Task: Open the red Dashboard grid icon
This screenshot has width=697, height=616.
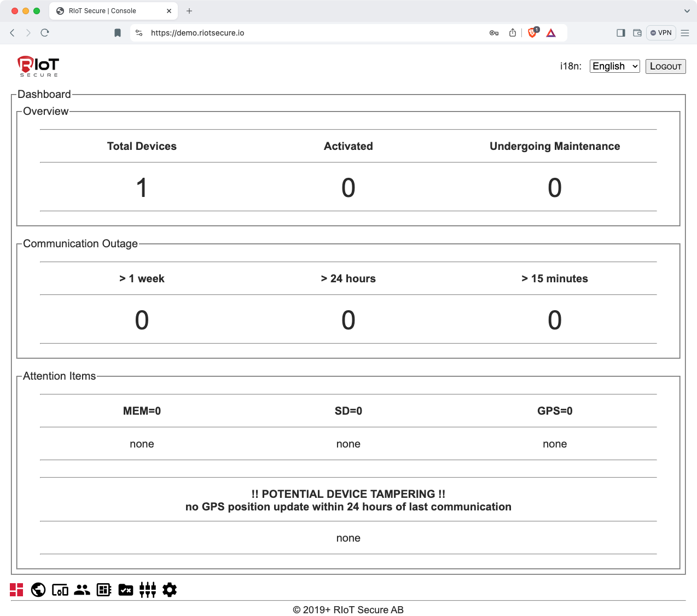Action: click(x=16, y=590)
